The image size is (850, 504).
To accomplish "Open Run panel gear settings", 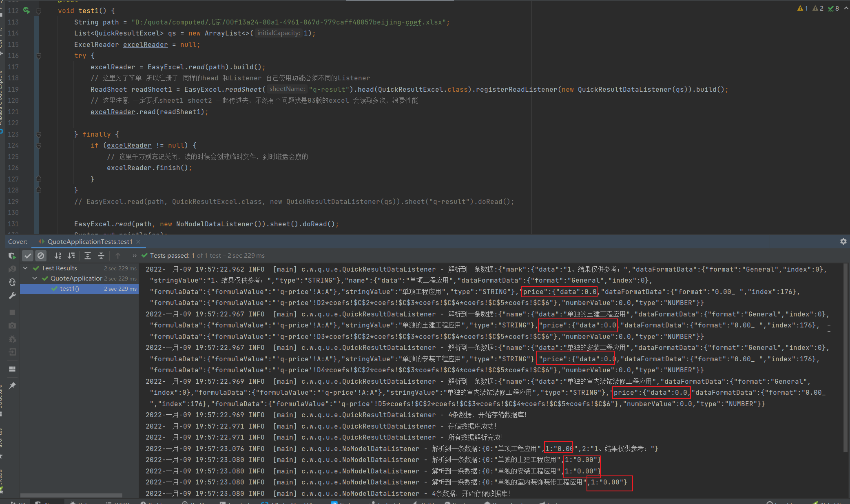I will [x=843, y=241].
